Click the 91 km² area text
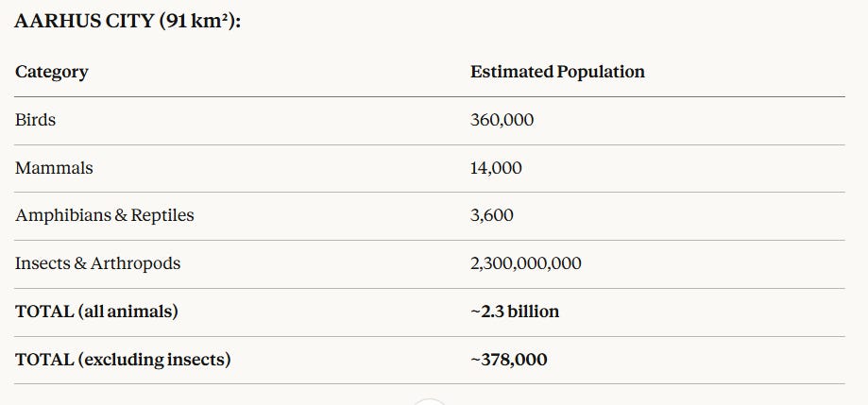This screenshot has width=868, height=405. coord(198,22)
